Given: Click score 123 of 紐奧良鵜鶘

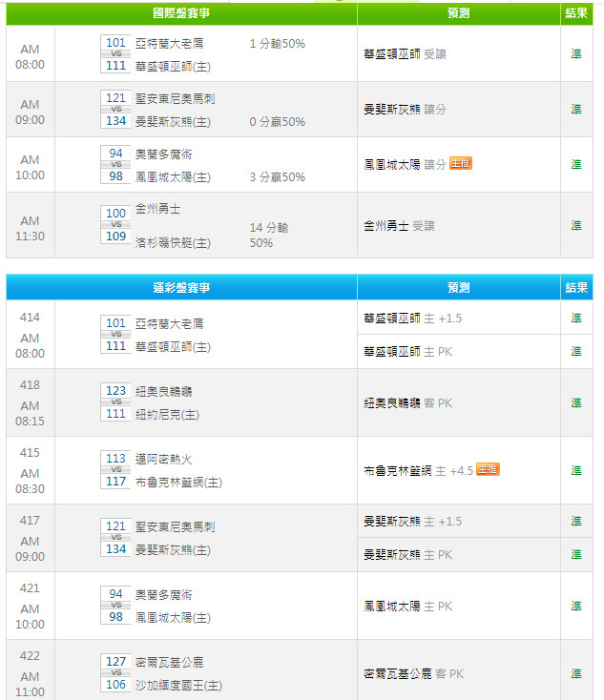Looking at the screenshot, I should [115, 391].
